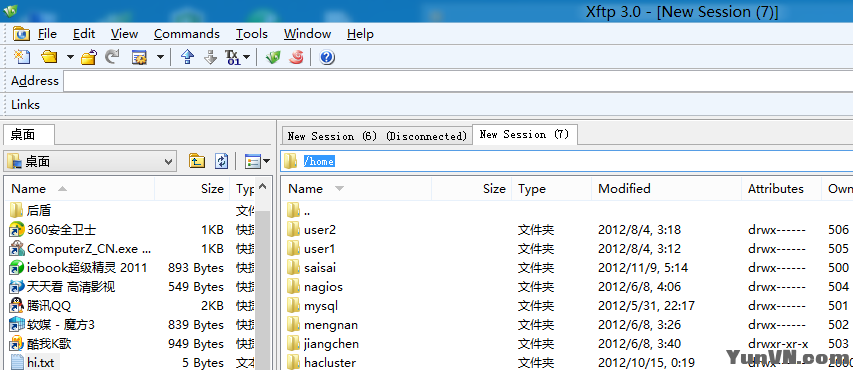Viewport: 853px width, 370px height.
Task: Select the saisai remote folder
Action: point(311,268)
